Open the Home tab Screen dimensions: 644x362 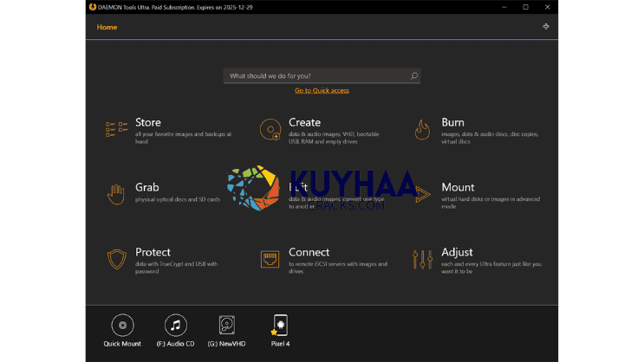click(x=107, y=27)
